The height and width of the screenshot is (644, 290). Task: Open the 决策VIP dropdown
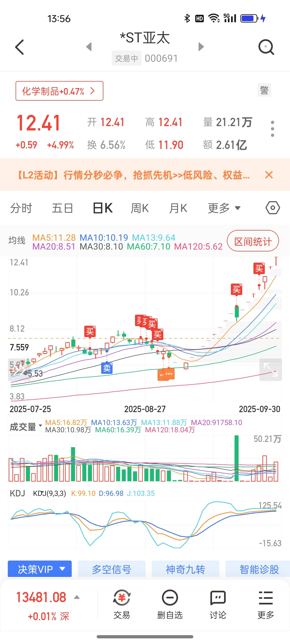point(40,569)
